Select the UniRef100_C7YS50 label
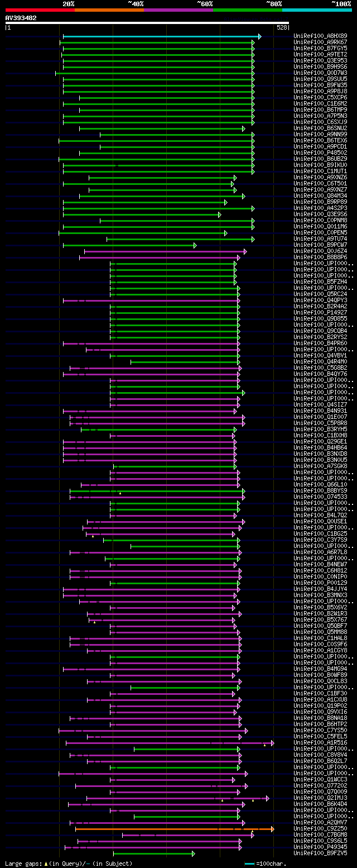This screenshot has width=357, height=868. 320,731
